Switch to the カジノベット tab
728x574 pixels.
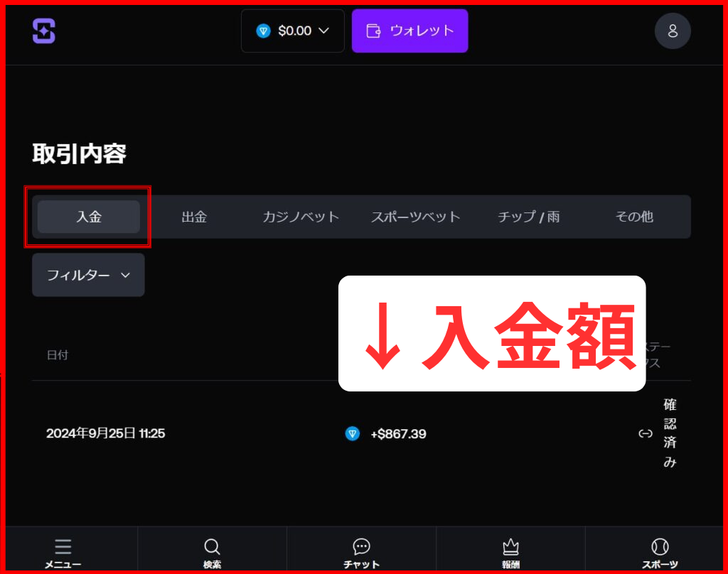pyautogui.click(x=301, y=217)
